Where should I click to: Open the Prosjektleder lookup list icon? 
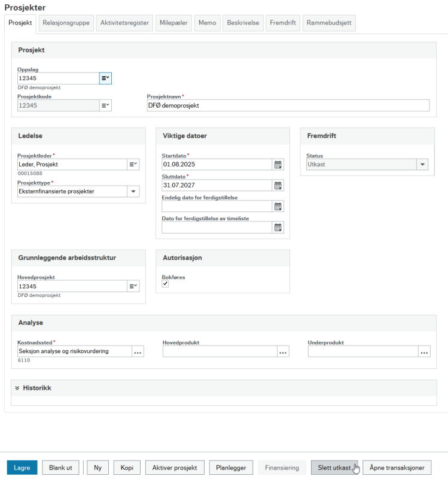click(x=133, y=164)
